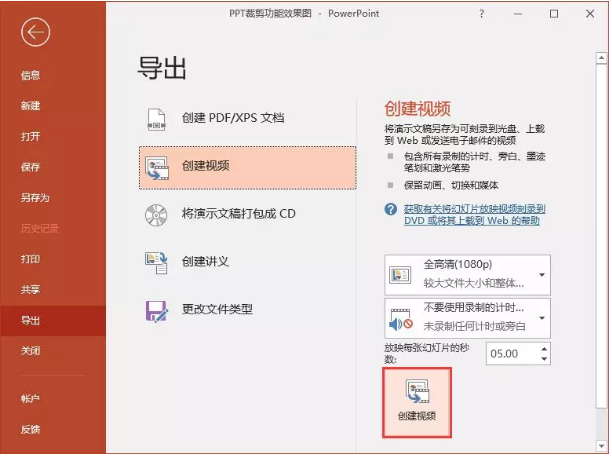
Task: Choose 另存为 (Save As) in sidebar
Action: point(35,198)
